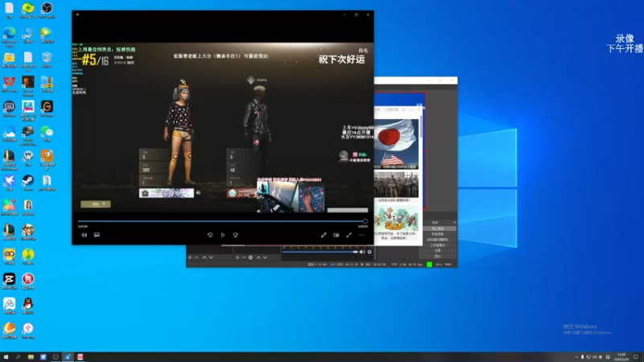Add a source with OBS plus button
The height and width of the screenshot is (362, 644).
click(237, 257)
